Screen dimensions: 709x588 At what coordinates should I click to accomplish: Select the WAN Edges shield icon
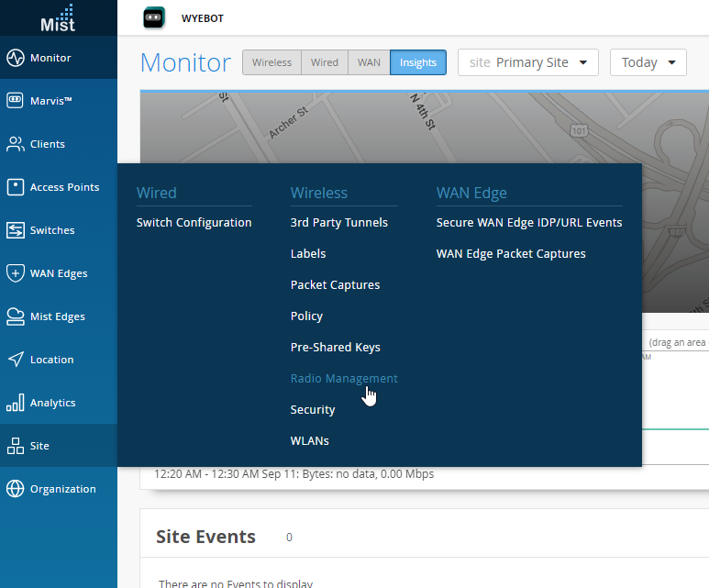tap(16, 273)
